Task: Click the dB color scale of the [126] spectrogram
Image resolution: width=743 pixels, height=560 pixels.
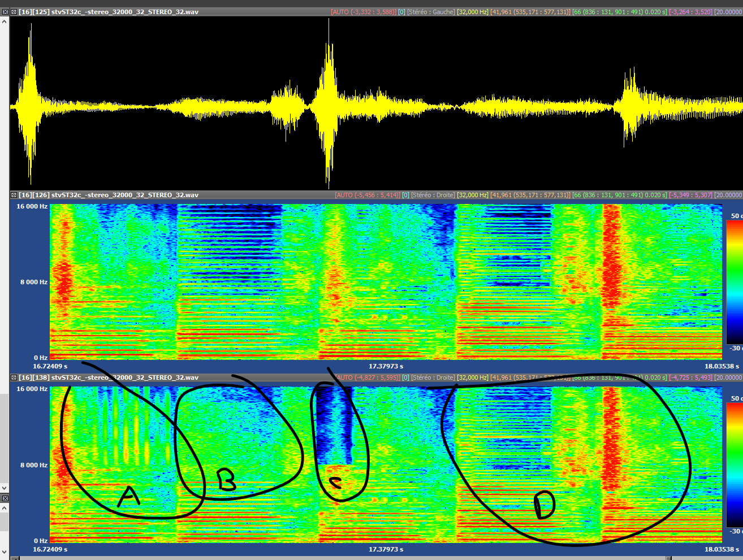Action: [734, 281]
